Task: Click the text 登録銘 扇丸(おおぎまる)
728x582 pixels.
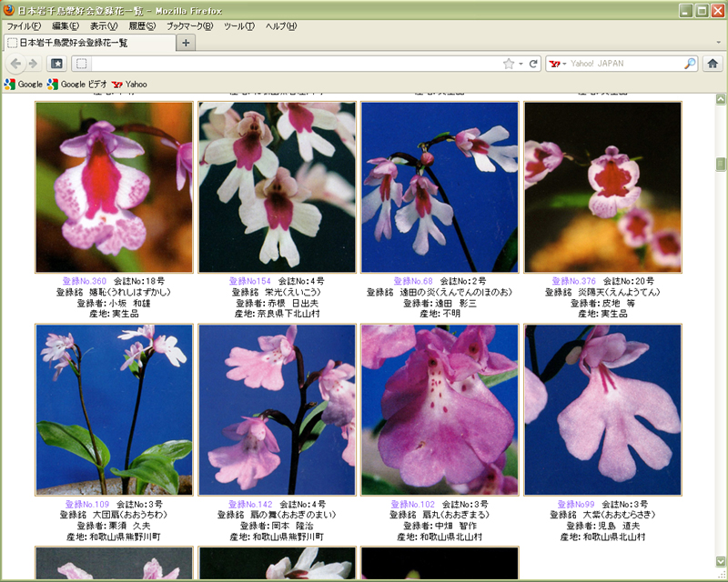Action: (440, 515)
